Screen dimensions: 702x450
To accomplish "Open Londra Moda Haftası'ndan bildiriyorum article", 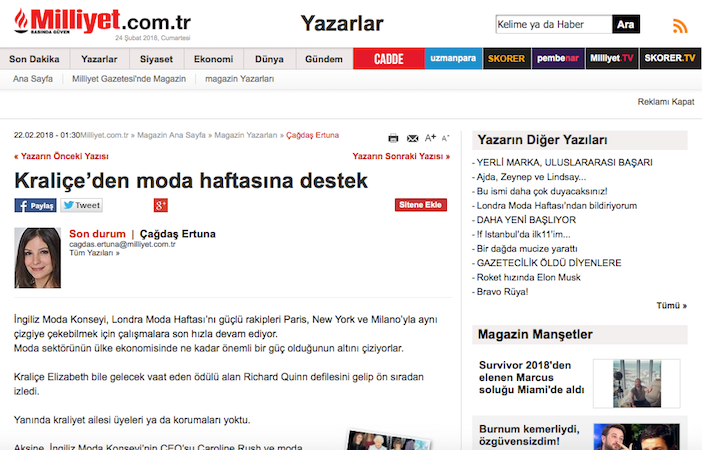I will pos(556,206).
